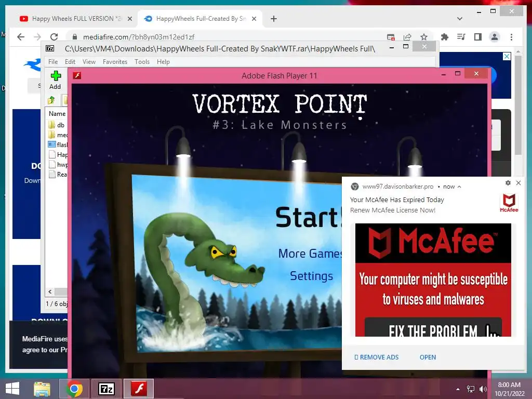Screen dimensions: 532x399
Task: Open the 7-Zip Help menu
Action: click(163, 62)
